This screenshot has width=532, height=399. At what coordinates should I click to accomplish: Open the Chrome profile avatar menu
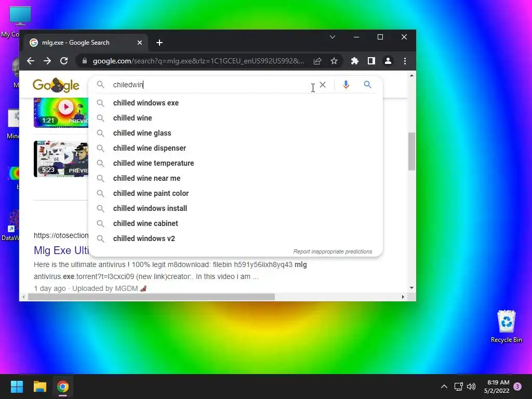(388, 61)
